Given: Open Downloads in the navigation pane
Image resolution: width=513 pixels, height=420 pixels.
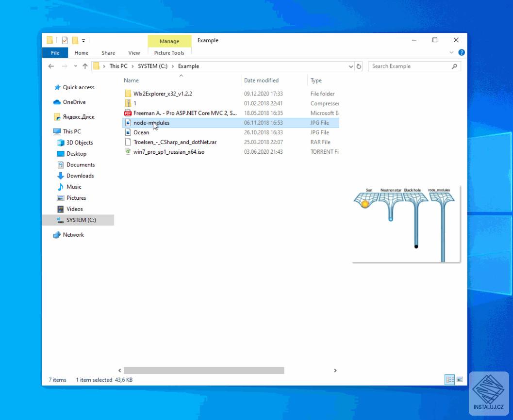Looking at the screenshot, I should [80, 176].
